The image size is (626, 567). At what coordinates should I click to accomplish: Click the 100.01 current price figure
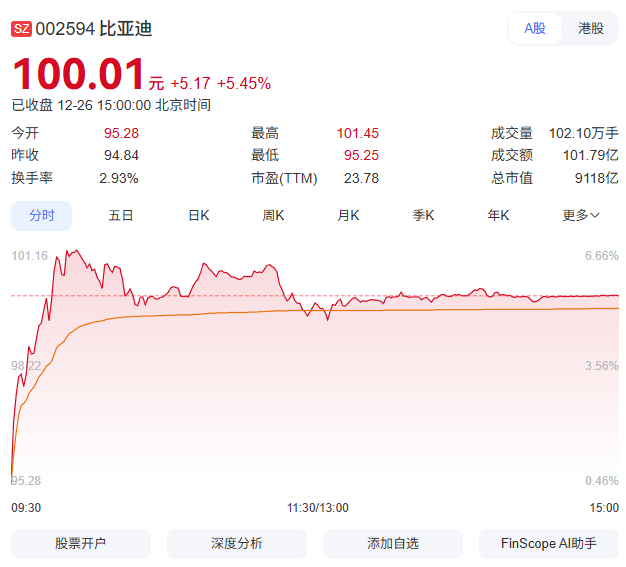pos(78,76)
